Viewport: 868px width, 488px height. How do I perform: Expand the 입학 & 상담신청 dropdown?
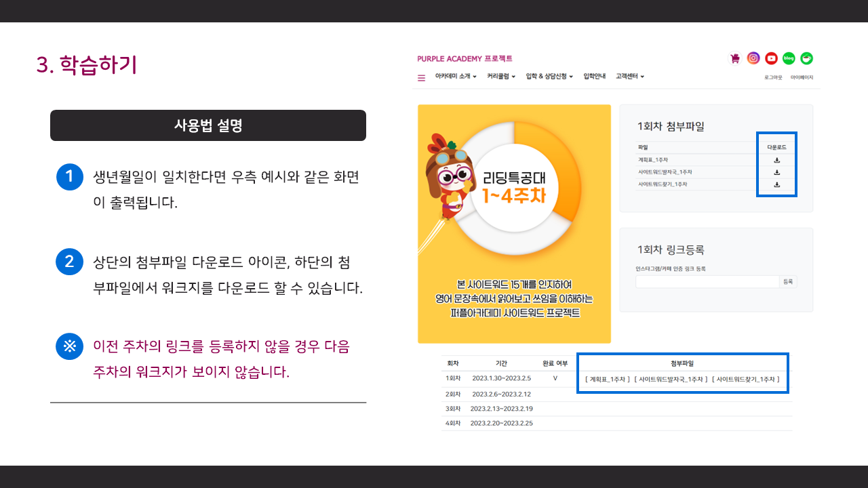[549, 77]
